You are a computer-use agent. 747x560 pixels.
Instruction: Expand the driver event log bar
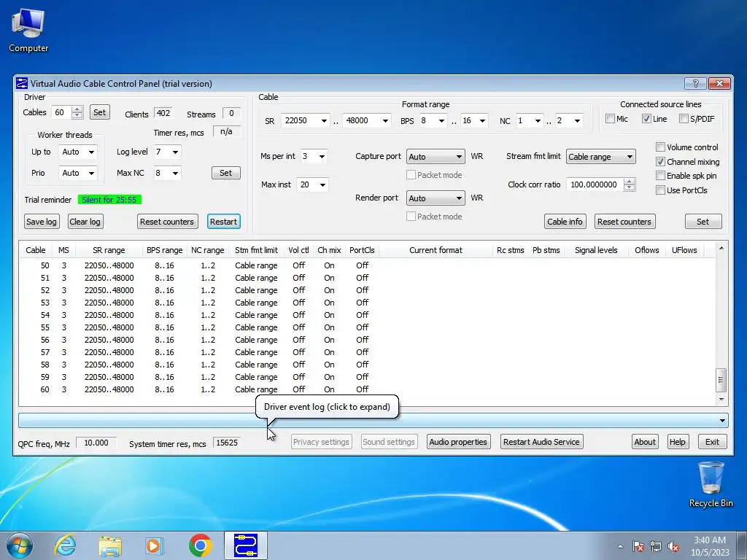[373, 421]
